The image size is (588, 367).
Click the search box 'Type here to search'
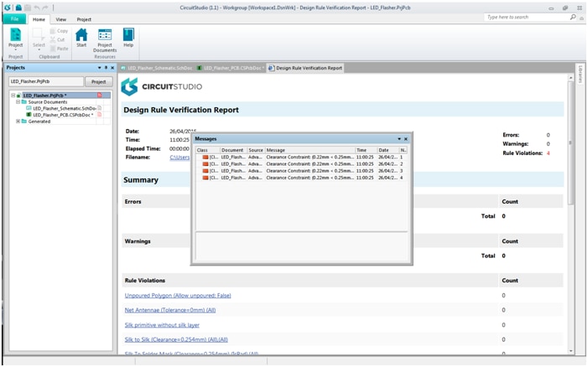coord(522,17)
